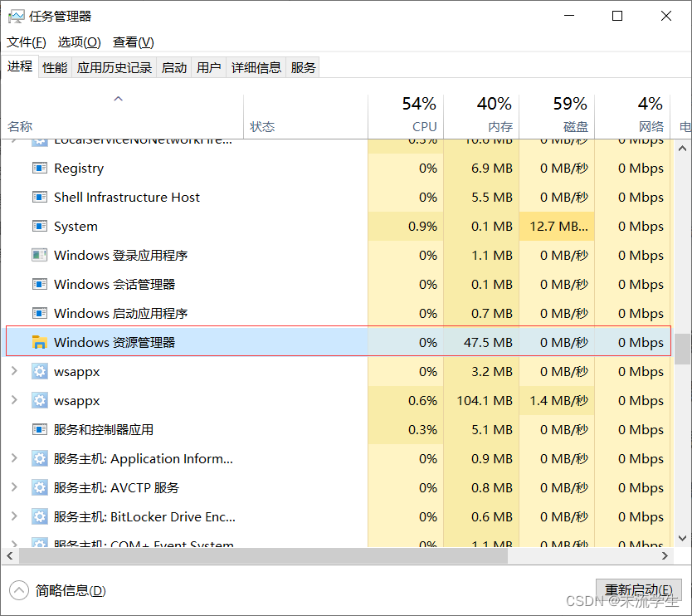The image size is (692, 616).
Task: Click the vertical scrollbar up arrow
Action: click(x=682, y=149)
